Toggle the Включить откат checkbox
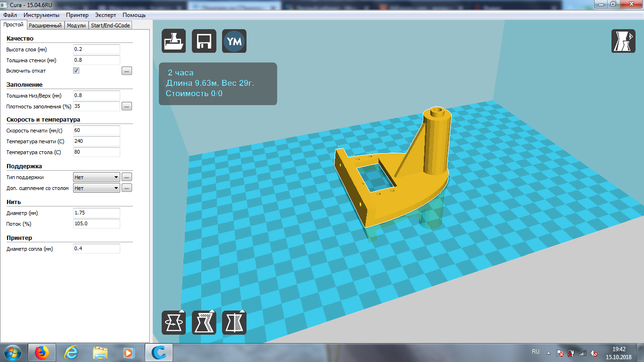 click(76, 71)
